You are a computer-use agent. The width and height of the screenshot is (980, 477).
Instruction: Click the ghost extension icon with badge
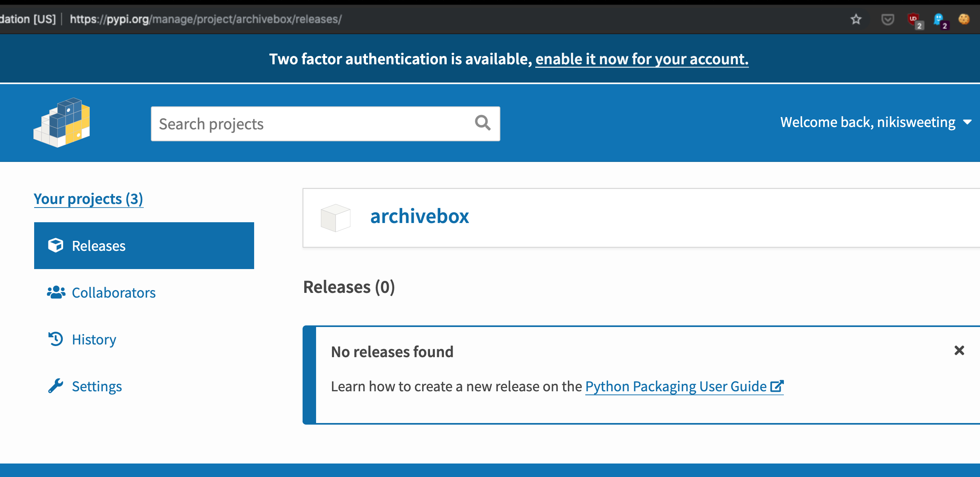(939, 20)
